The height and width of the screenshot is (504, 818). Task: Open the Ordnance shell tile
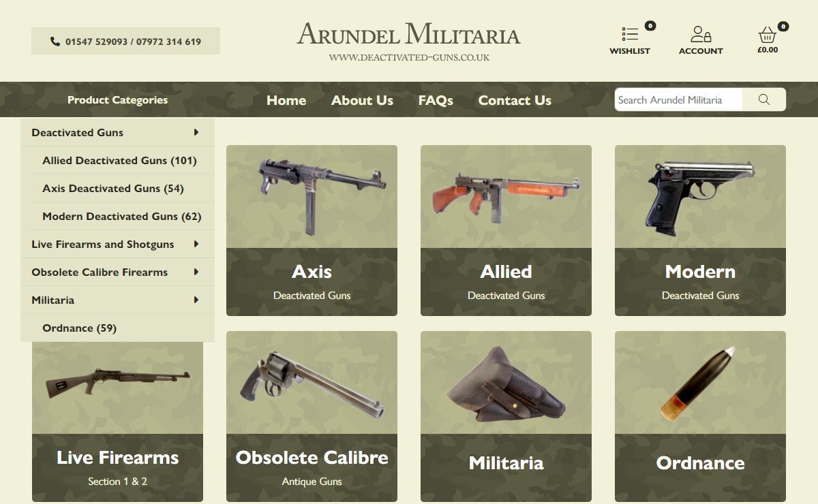pyautogui.click(x=700, y=416)
